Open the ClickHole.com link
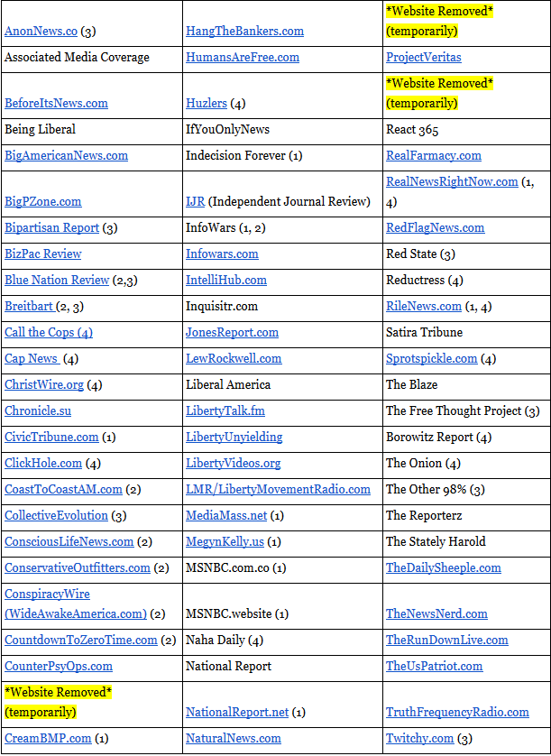551x756 pixels. pyautogui.click(x=43, y=464)
